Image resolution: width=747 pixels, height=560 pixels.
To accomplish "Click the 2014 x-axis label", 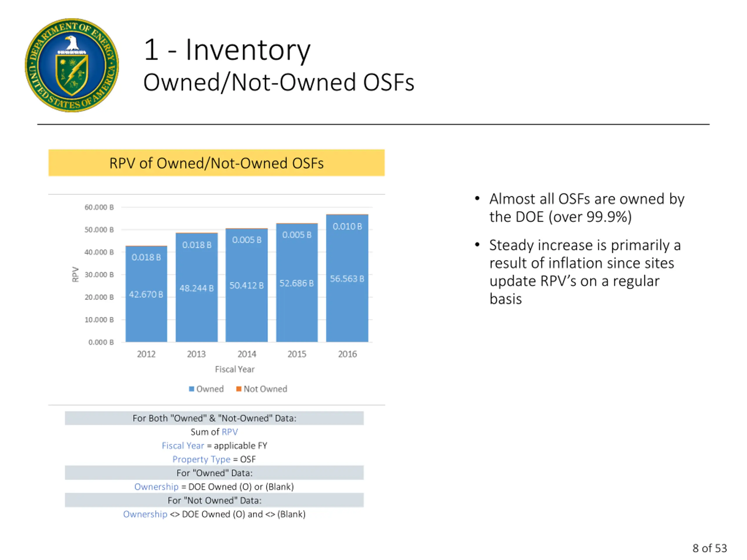I will (247, 354).
